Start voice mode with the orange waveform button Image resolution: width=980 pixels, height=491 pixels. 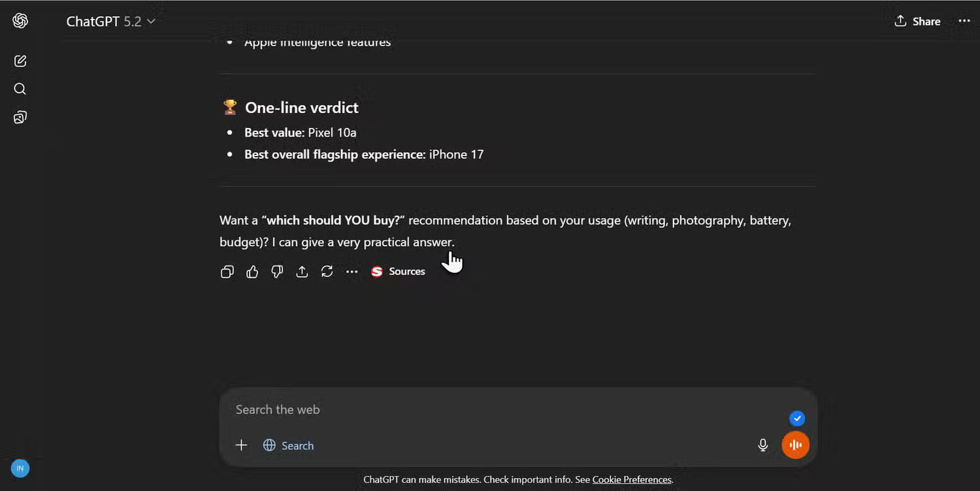point(795,445)
